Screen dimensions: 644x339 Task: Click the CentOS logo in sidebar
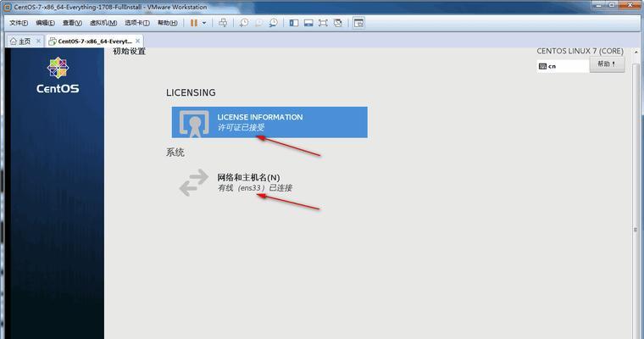pyautogui.click(x=58, y=75)
